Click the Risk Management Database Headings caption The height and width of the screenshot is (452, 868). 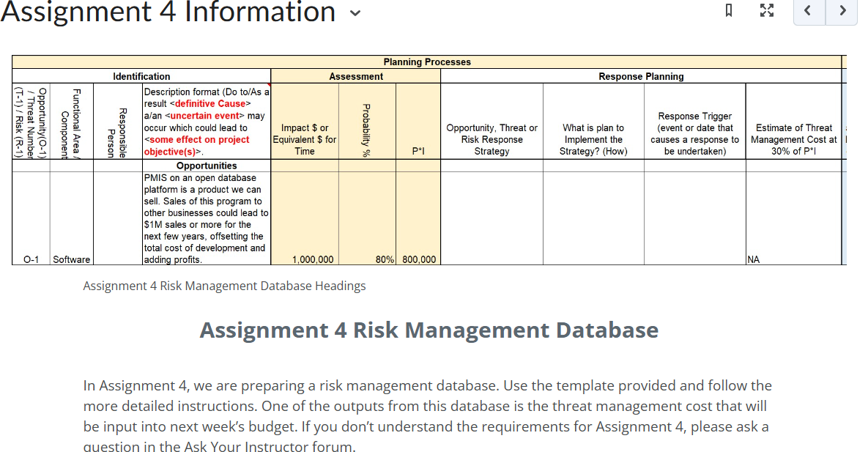coord(224,286)
